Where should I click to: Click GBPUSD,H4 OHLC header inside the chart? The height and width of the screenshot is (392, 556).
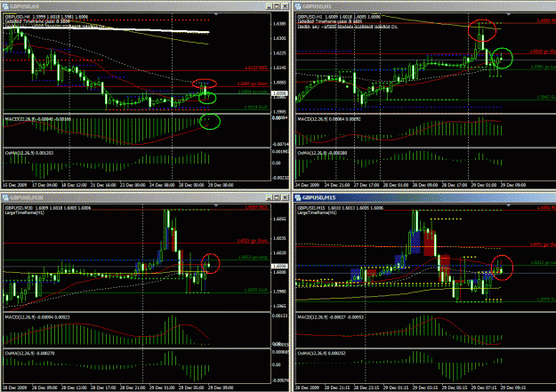click(x=46, y=17)
